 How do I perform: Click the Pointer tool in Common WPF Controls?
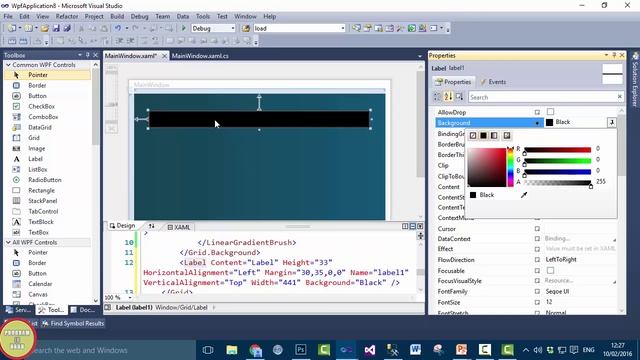(47, 75)
